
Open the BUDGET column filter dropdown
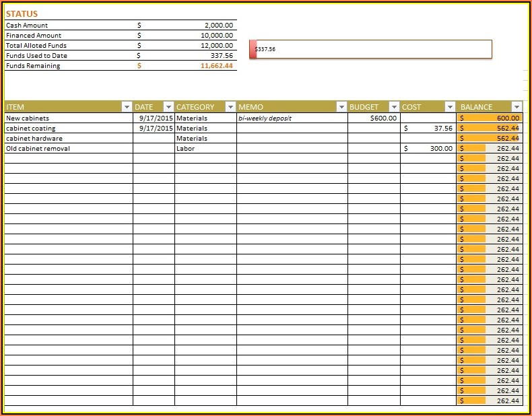[394, 107]
